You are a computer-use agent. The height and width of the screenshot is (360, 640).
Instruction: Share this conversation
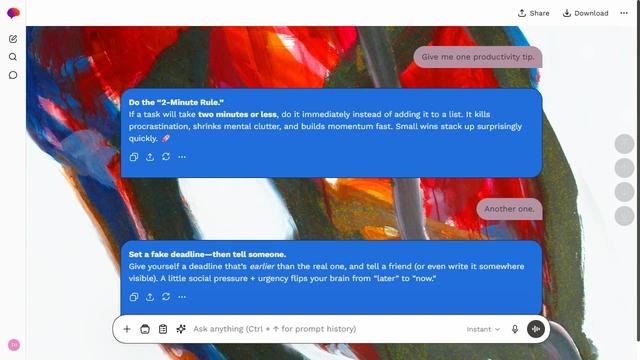tap(533, 13)
